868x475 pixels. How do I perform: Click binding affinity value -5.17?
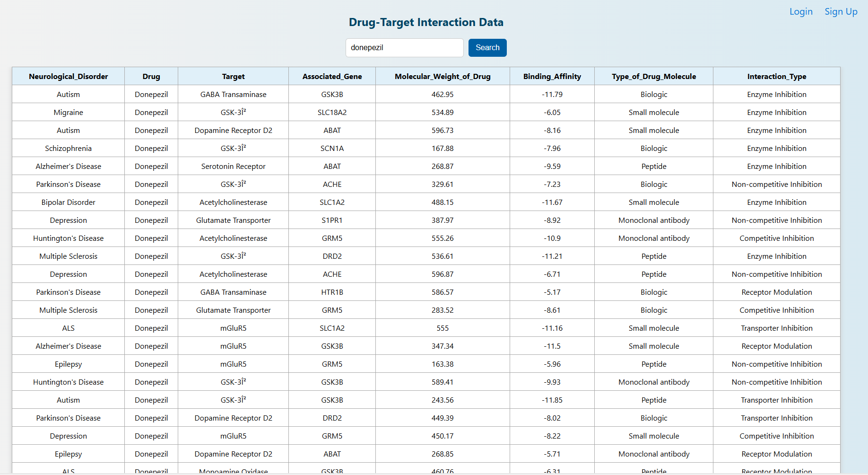(x=552, y=292)
